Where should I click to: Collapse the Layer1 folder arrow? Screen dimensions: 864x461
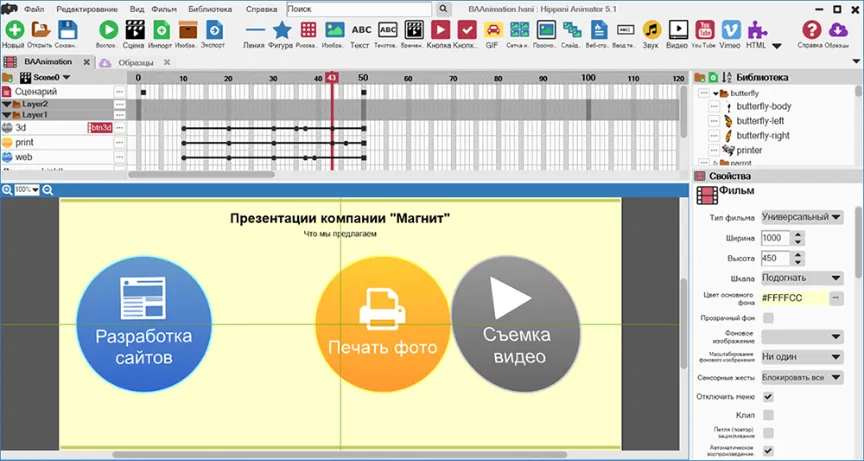point(6,115)
